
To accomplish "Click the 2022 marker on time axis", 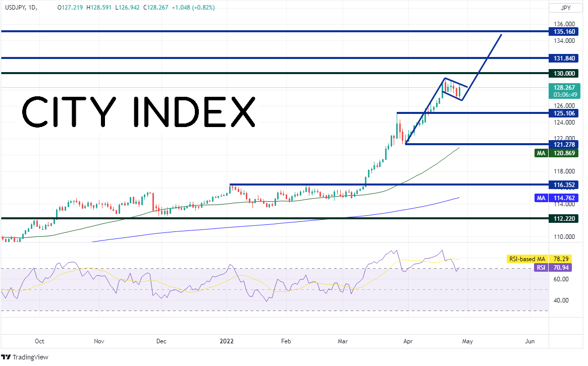I will click(x=227, y=341).
